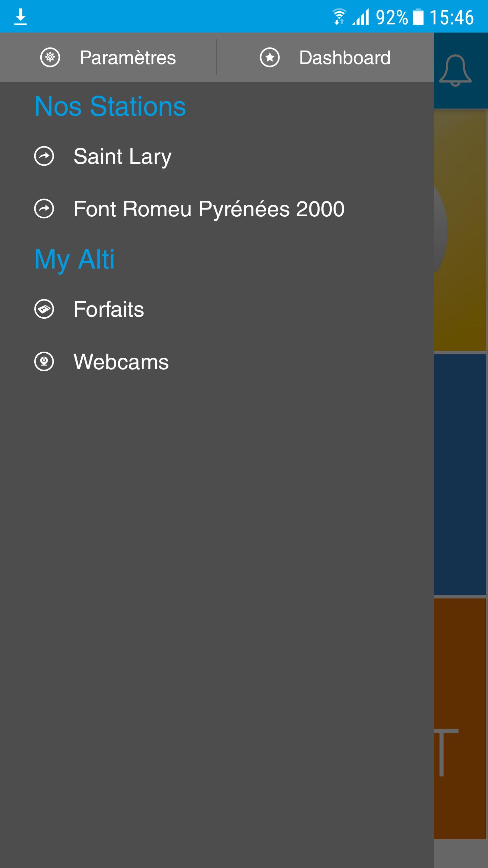Tap the My Alti heading
Image resolution: width=488 pixels, height=868 pixels.
[x=75, y=259]
